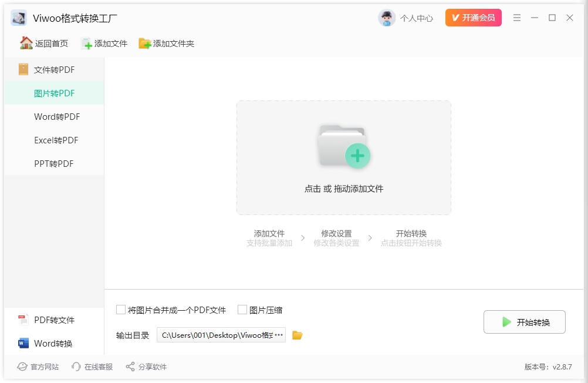The width and height of the screenshot is (588, 383).
Task: Click the output directory path field
Action: [217, 335]
